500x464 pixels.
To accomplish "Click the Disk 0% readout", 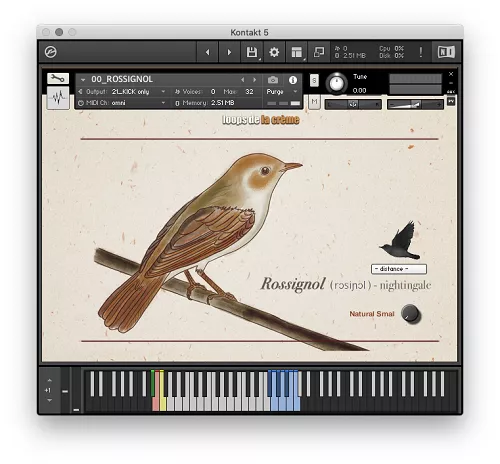I will tap(391, 56).
